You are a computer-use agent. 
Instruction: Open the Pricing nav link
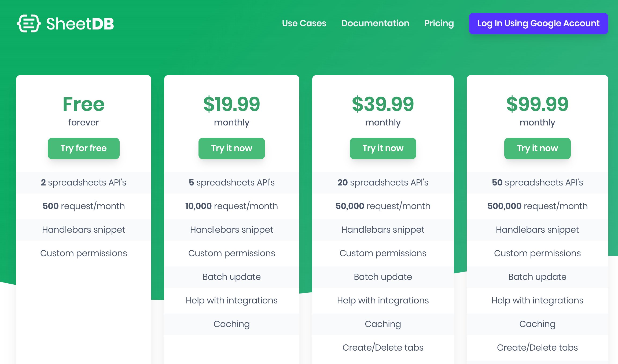pos(439,23)
